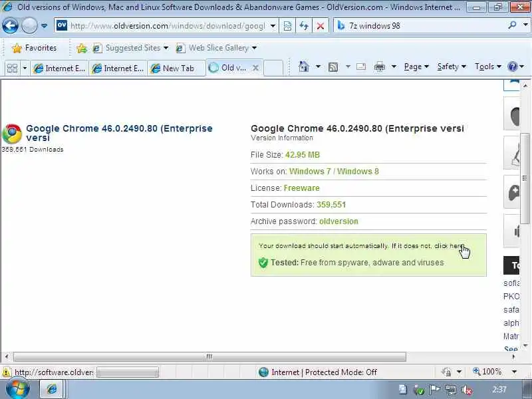Click the oldversion.com address bar
The height and width of the screenshot is (399, 532).
(x=166, y=26)
